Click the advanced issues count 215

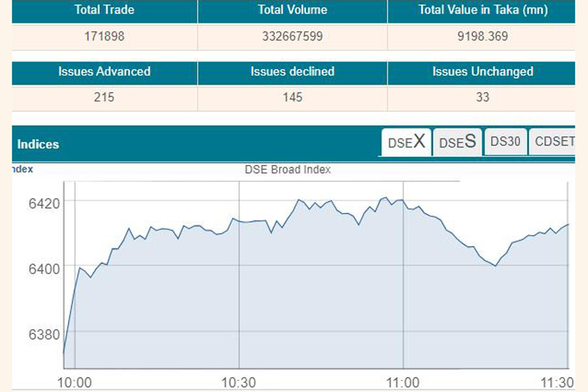click(105, 97)
